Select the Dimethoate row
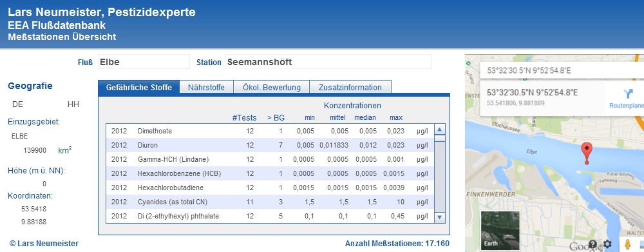 (270, 131)
